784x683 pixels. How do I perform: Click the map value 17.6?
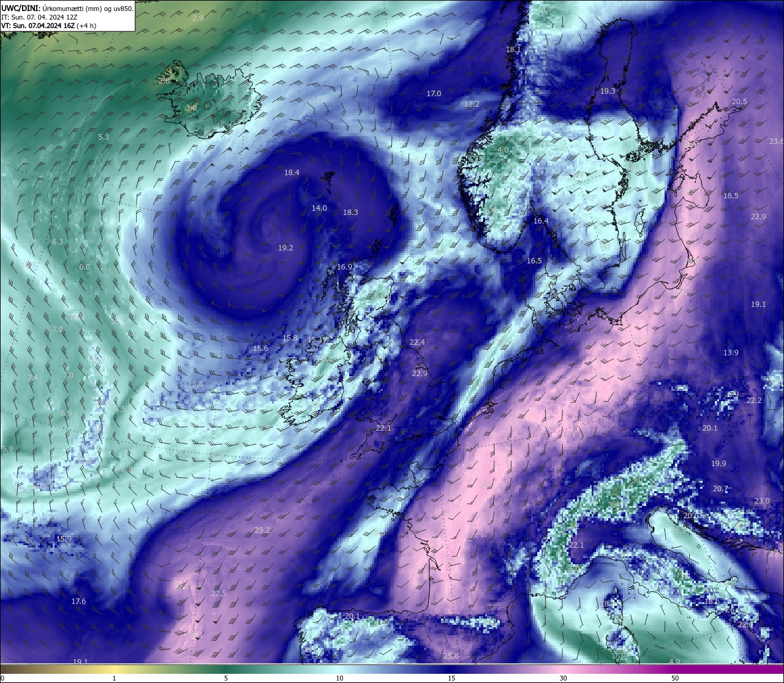click(78, 602)
